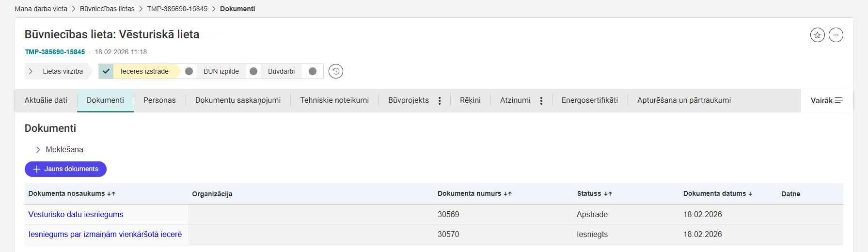Open the Tehniskie noteikumi tab
Viewport: 868px width, 252px height.
click(334, 100)
